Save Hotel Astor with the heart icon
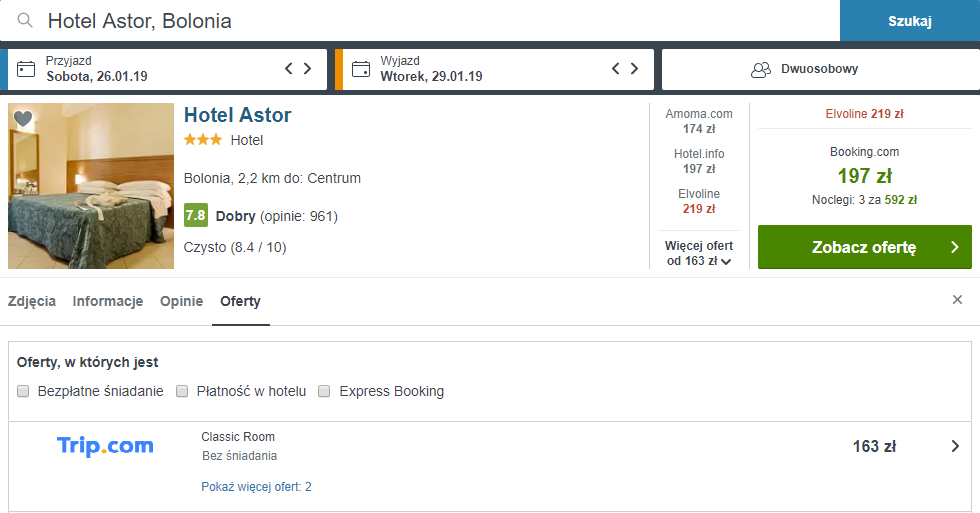 tap(23, 119)
